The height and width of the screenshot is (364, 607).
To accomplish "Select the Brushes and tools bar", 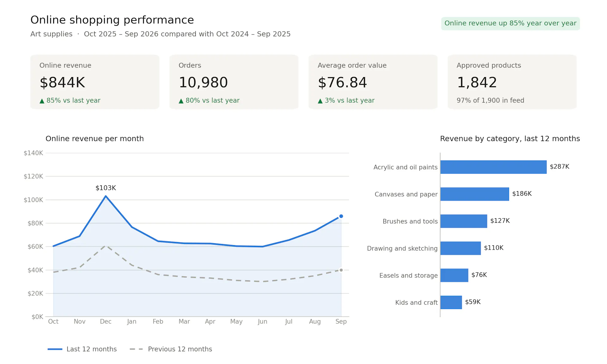I will point(464,221).
